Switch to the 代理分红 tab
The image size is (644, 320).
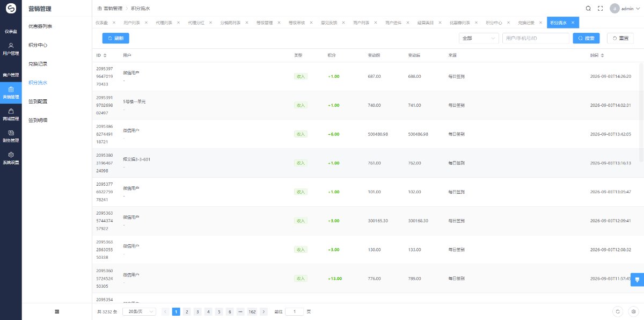(197, 23)
